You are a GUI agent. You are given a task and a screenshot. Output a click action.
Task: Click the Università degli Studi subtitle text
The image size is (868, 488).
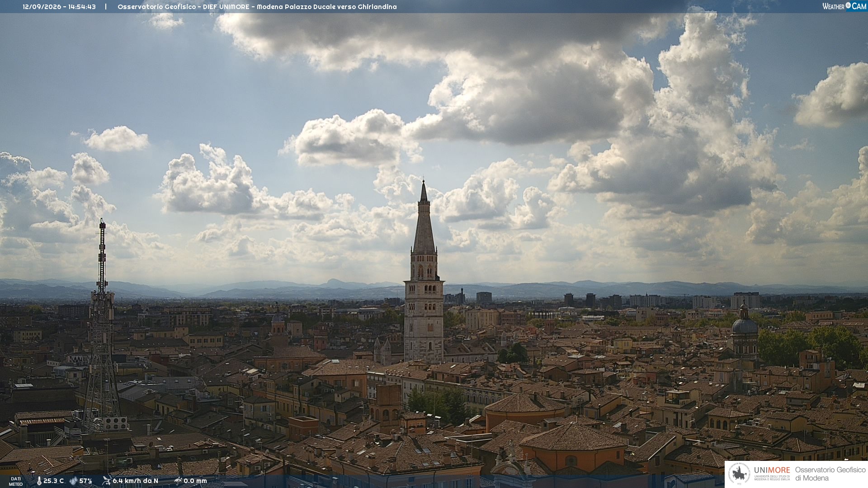click(x=772, y=478)
